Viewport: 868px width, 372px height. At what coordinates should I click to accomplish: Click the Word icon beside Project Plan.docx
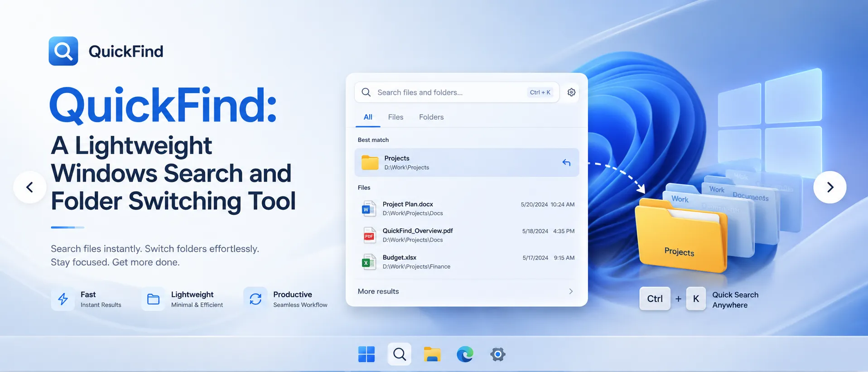[369, 209]
